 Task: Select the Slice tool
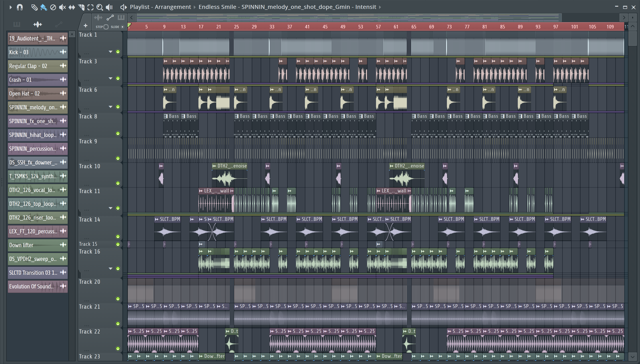[81, 7]
